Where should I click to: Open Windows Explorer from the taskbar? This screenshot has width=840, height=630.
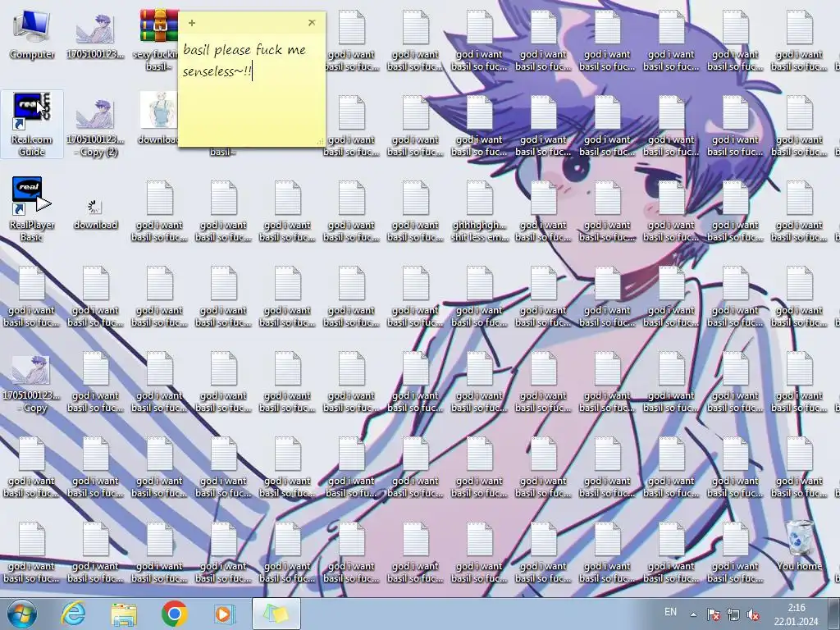[124, 614]
